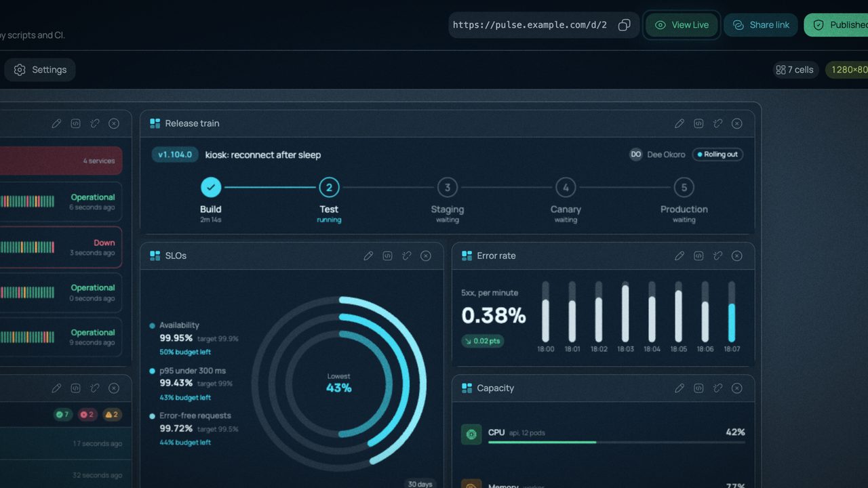Open embed code for Error rate
Screen dimensions: 868x488
pos(698,256)
